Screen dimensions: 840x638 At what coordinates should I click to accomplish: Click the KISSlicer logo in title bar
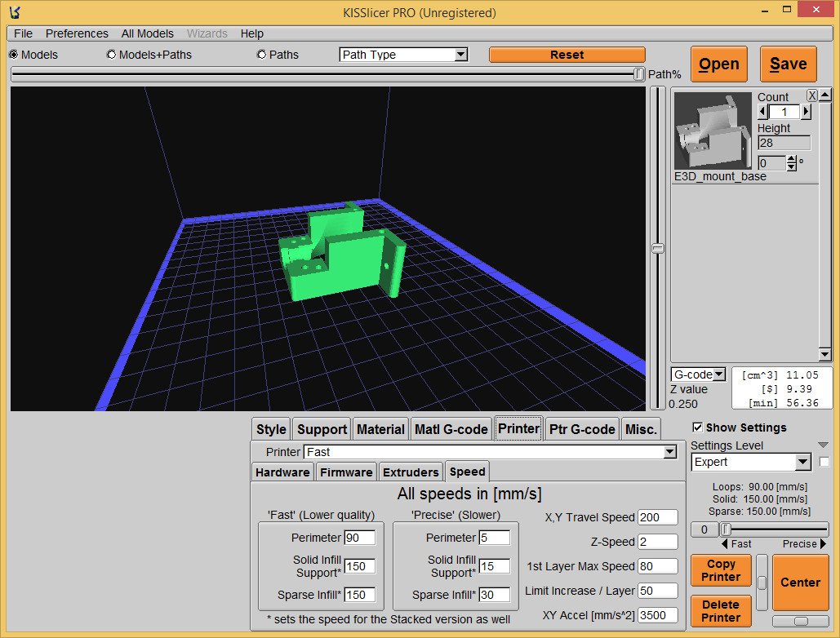tap(14, 12)
